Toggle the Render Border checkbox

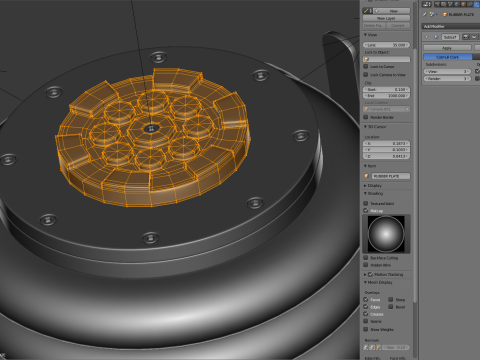pos(366,117)
